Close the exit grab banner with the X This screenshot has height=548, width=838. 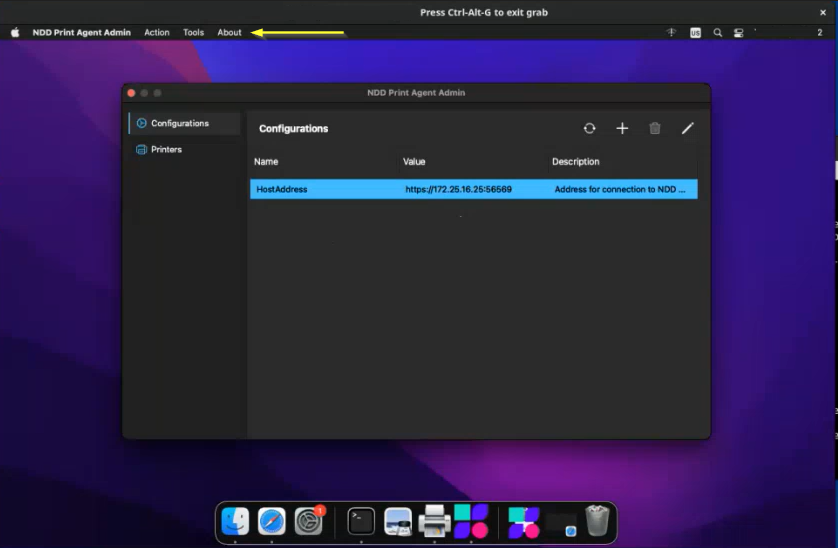coord(823,12)
